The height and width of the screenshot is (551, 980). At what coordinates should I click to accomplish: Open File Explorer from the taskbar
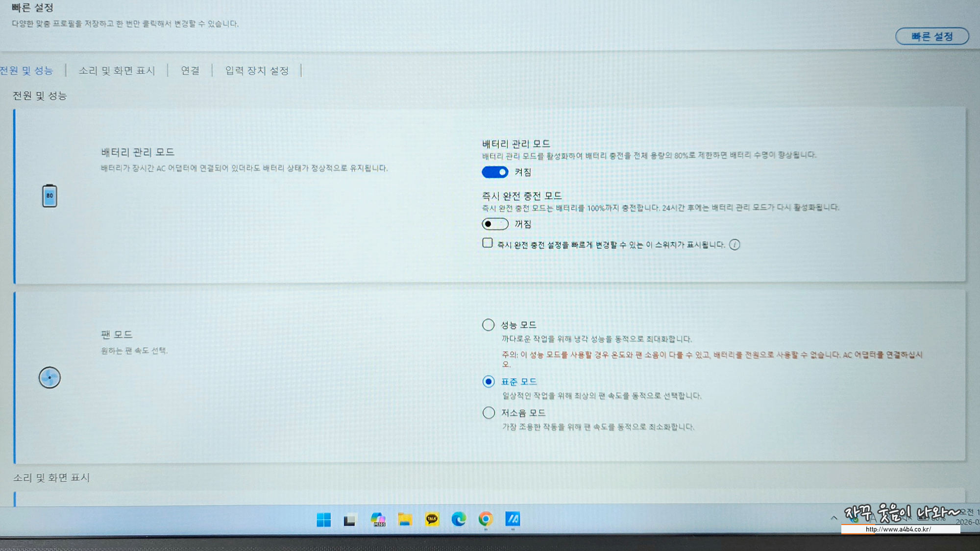click(x=405, y=519)
